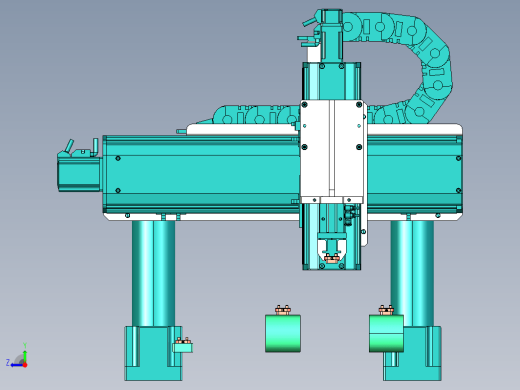Select the left column base block
Screen dimensions: 520x390
point(153,353)
